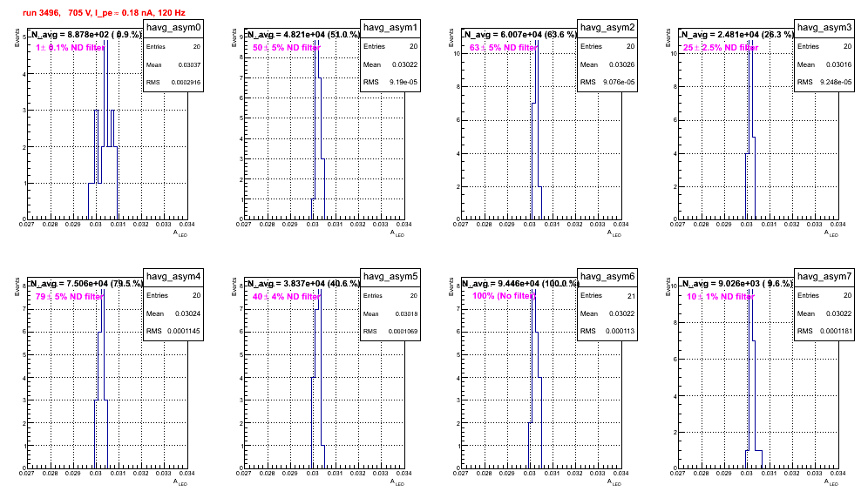Click the RMS 9.076e-05 row in havg_asym2
Viewport: 868px width, 498px height.
607,82
